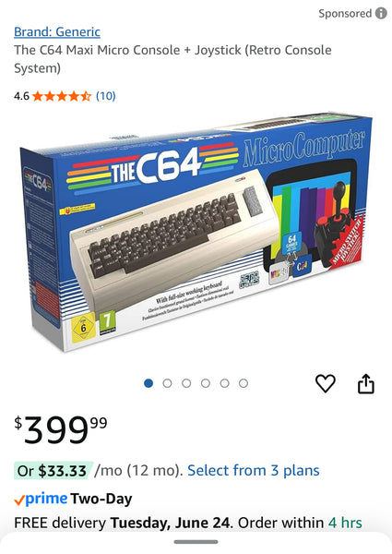Select the sixth image carousel dot
The height and width of the screenshot is (554, 392).
(244, 383)
